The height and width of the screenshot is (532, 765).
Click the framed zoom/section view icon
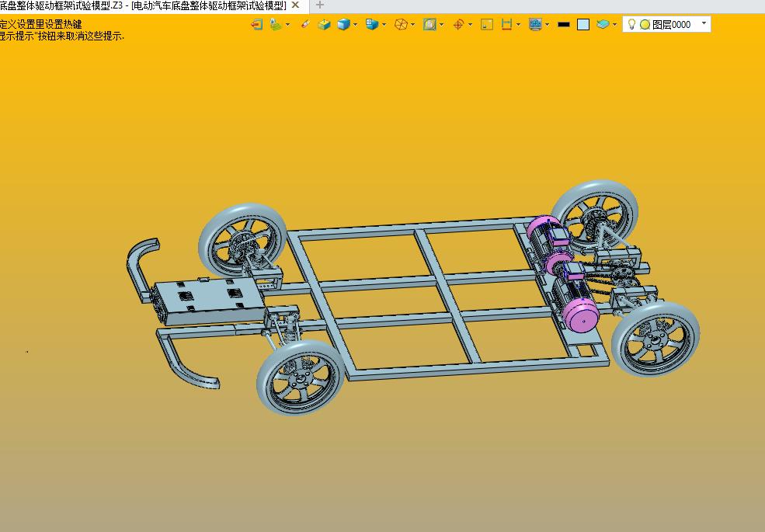pyautogui.click(x=429, y=24)
